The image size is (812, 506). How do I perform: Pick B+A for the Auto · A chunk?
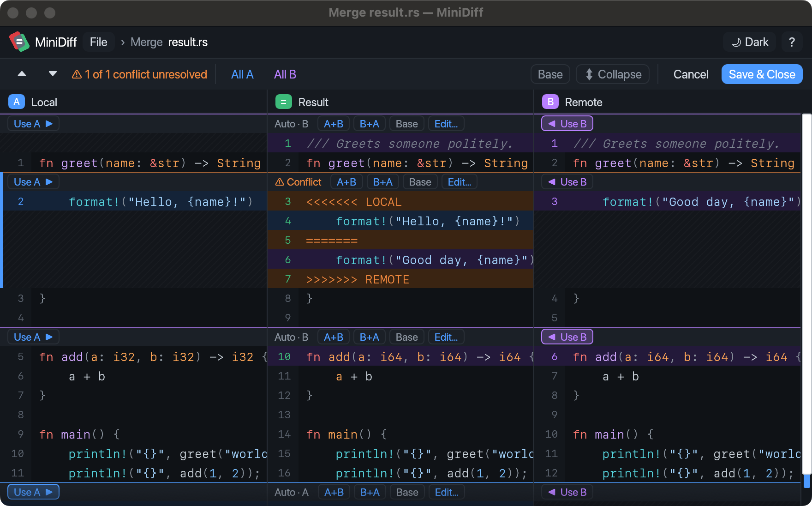click(x=370, y=492)
